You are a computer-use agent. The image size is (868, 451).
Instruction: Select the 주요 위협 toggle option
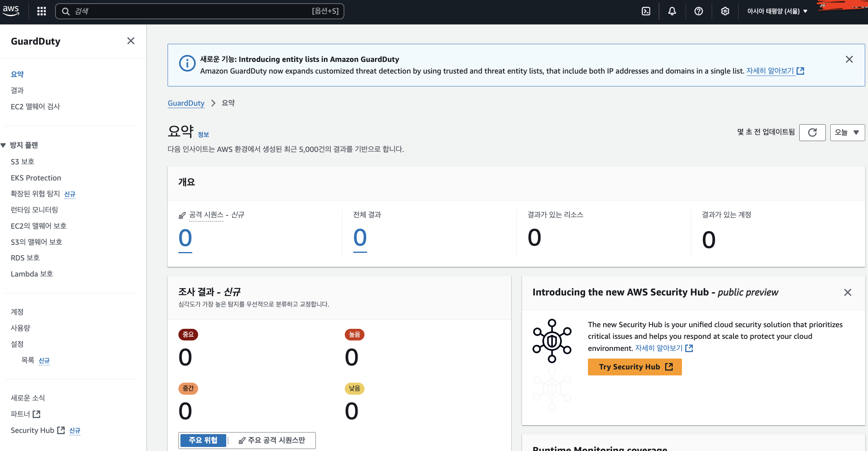coord(203,440)
